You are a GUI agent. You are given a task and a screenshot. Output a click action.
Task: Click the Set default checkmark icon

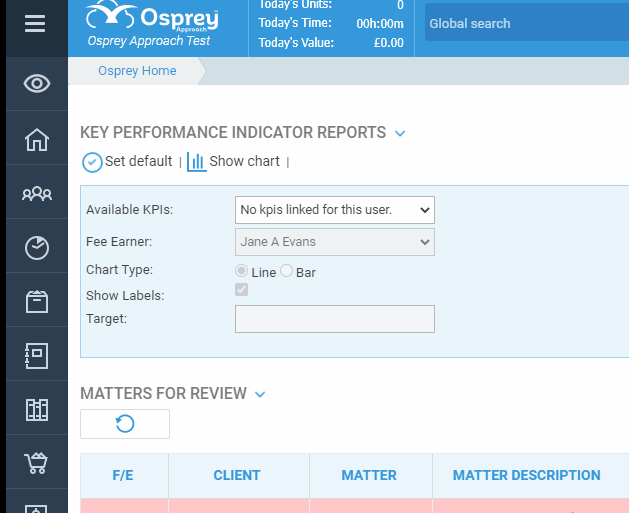(x=92, y=162)
